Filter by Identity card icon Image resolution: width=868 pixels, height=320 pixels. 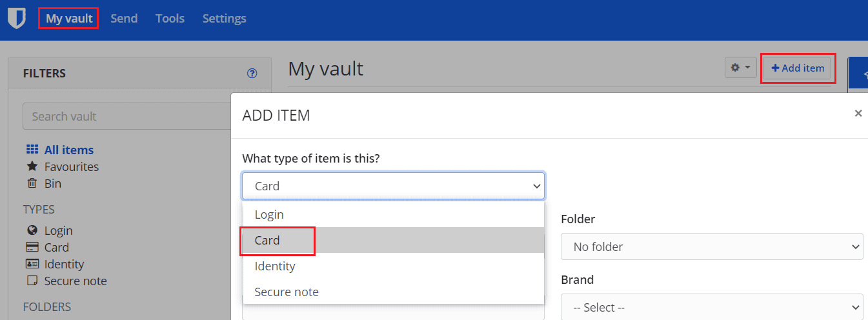(x=32, y=264)
